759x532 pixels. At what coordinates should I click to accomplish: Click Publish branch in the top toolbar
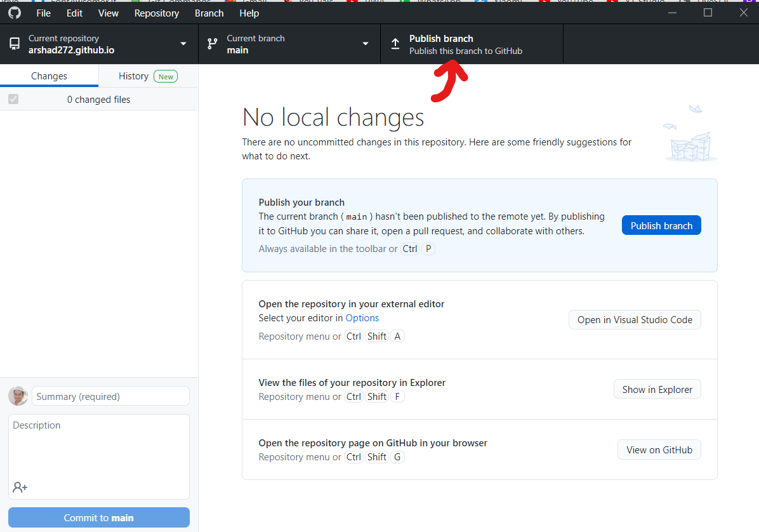[x=472, y=44]
